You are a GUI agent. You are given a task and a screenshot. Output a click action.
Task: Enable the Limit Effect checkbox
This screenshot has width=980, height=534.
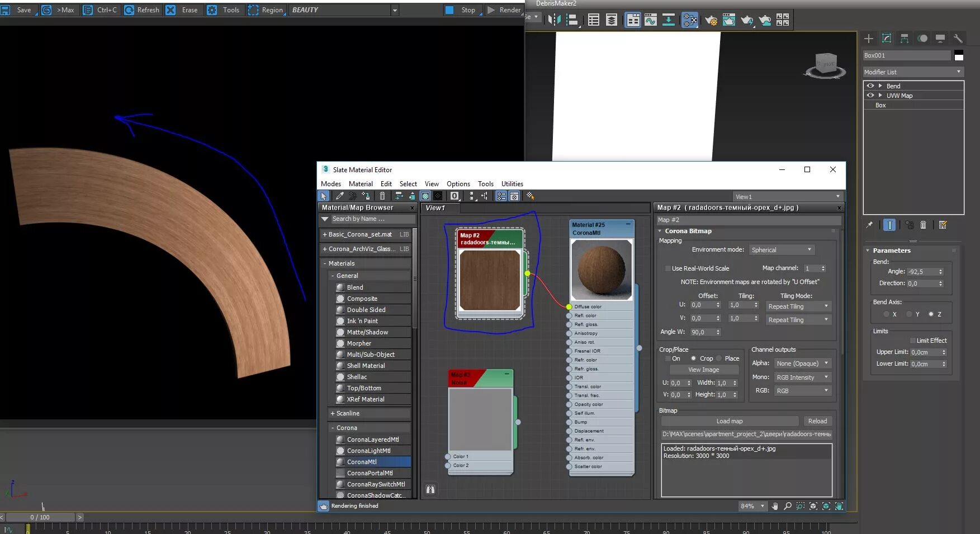(913, 341)
